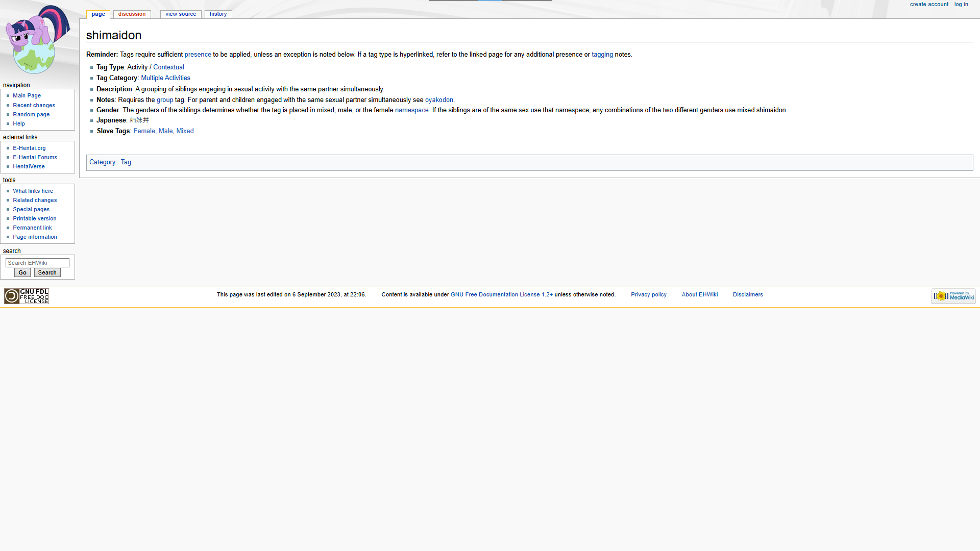Follow the Multiple Activities category link
This screenshot has width=980, height=551.
pos(165,78)
